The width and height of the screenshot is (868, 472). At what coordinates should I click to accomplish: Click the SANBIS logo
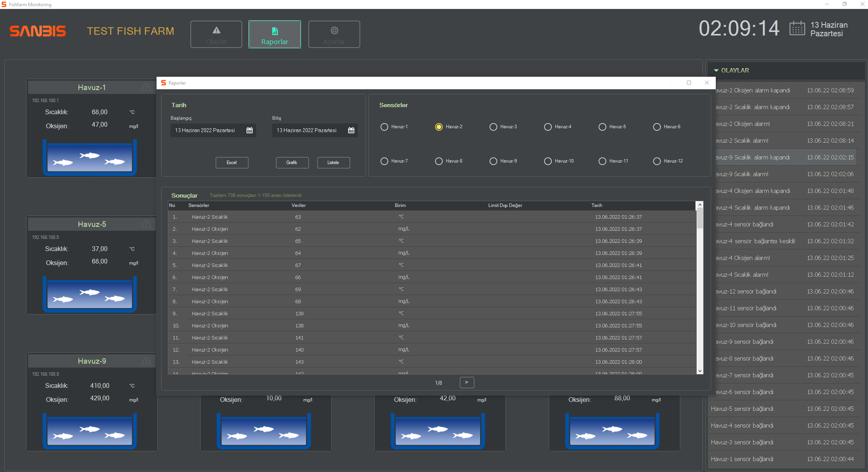(x=38, y=31)
